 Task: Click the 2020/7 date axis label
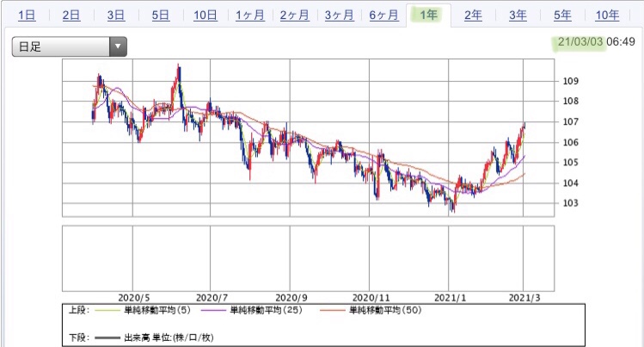(212, 298)
